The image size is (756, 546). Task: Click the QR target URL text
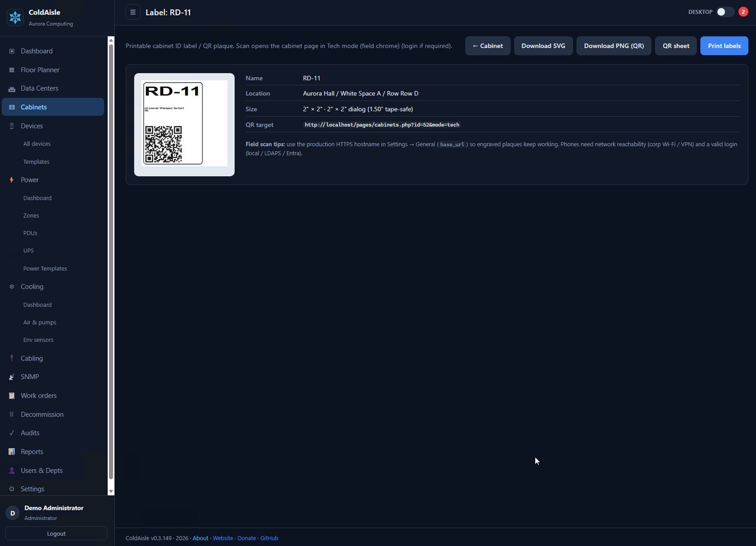pos(382,125)
